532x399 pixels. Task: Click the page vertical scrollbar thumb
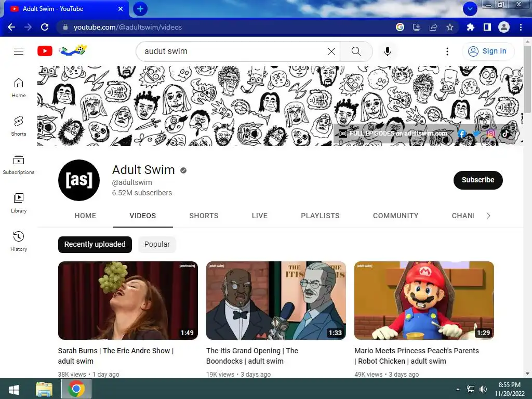tap(527, 78)
